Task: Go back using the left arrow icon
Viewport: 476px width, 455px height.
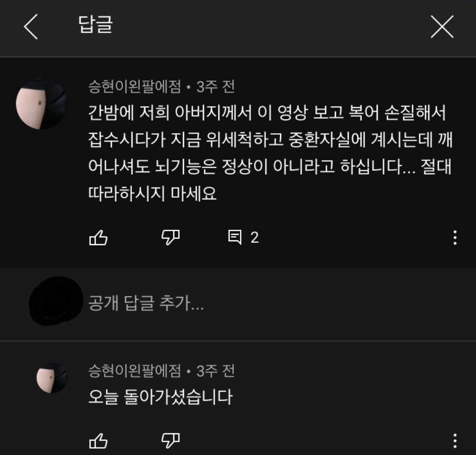Action: [x=31, y=26]
